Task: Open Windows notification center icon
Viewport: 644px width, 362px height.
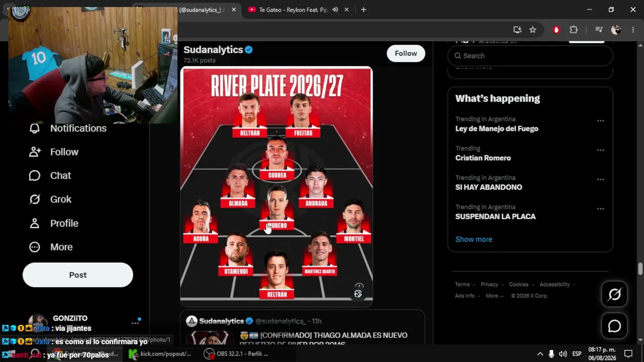Action: pyautogui.click(x=628, y=354)
